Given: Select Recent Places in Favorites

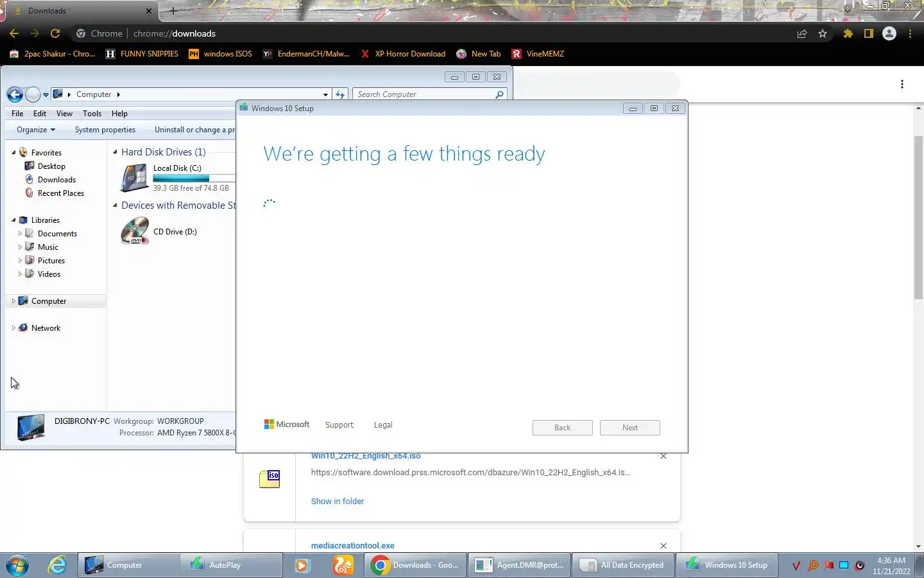Looking at the screenshot, I should [60, 193].
